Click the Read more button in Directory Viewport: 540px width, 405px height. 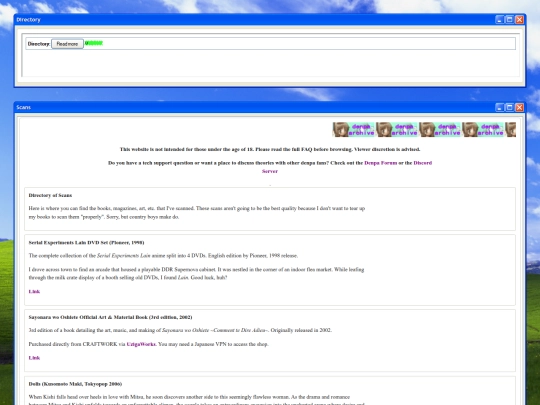tap(68, 44)
